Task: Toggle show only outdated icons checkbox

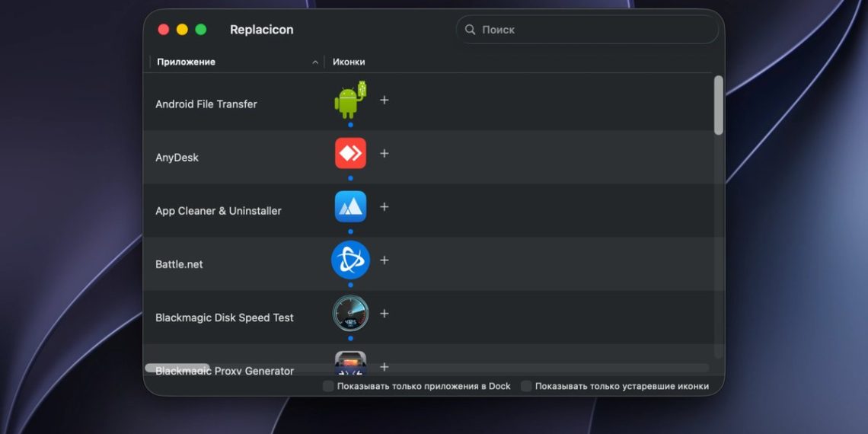Action: [526, 386]
